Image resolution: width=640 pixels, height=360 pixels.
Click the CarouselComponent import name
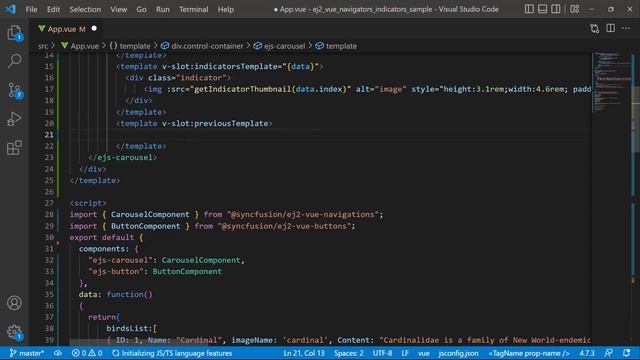point(150,214)
